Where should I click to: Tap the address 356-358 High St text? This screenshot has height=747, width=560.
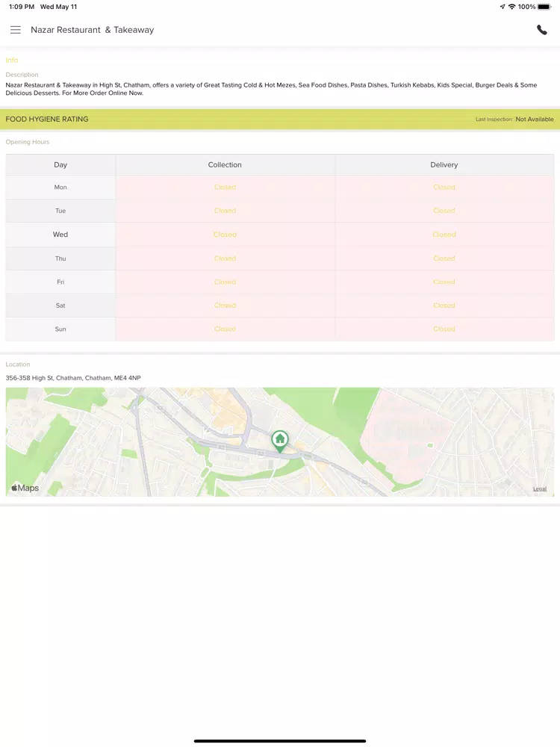coord(73,378)
